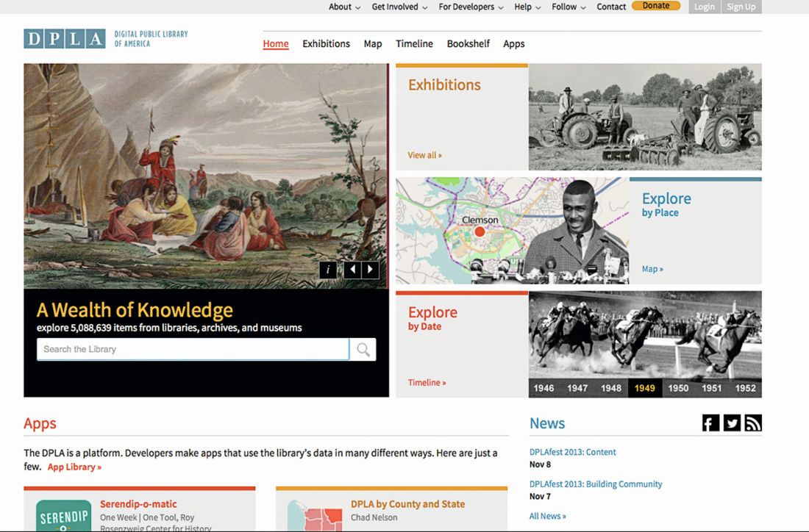
Task: Click the Serendip-o-matic app logo
Action: pyautogui.click(x=63, y=516)
